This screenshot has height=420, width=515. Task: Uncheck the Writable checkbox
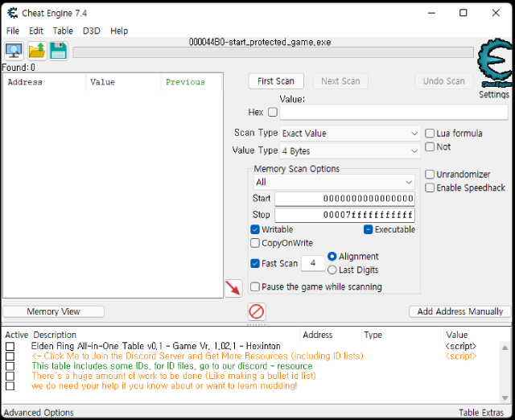pos(255,229)
